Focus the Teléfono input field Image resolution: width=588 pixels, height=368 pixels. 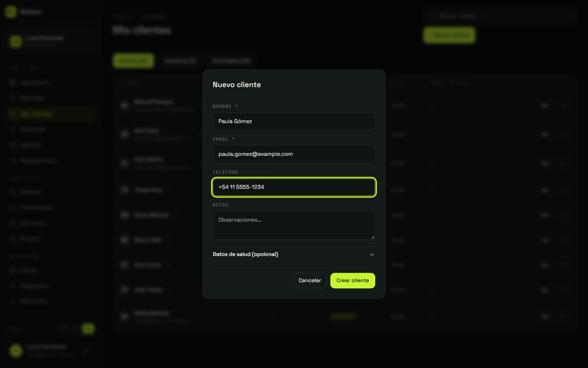(294, 187)
